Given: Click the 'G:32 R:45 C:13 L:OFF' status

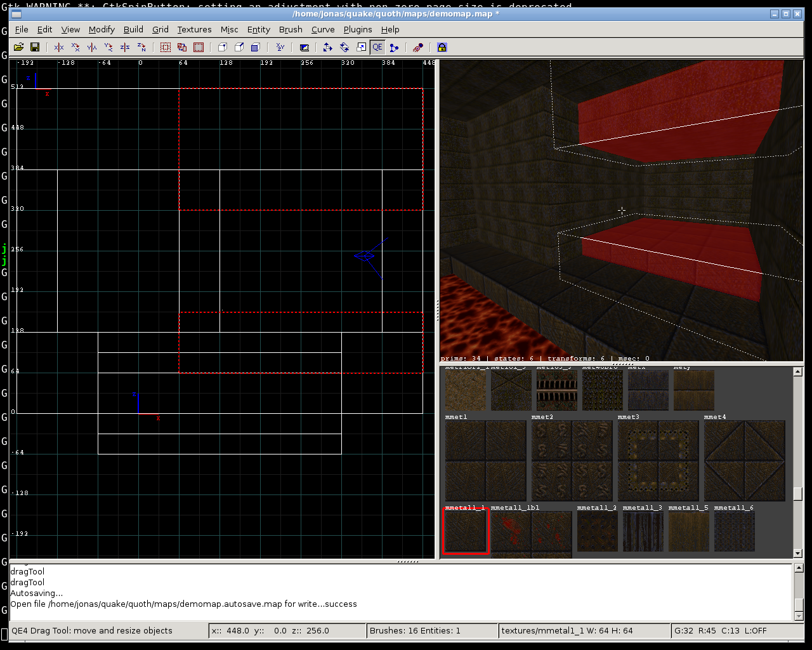Looking at the screenshot, I should [x=720, y=630].
